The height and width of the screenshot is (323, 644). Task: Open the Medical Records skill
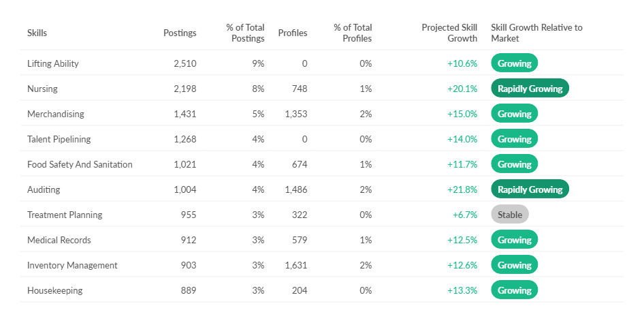[59, 240]
